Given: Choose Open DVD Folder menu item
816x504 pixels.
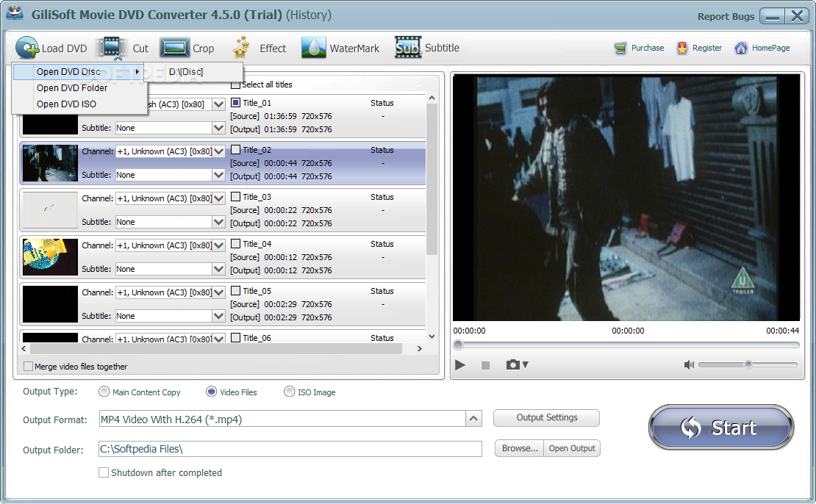Looking at the screenshot, I should click(x=79, y=88).
